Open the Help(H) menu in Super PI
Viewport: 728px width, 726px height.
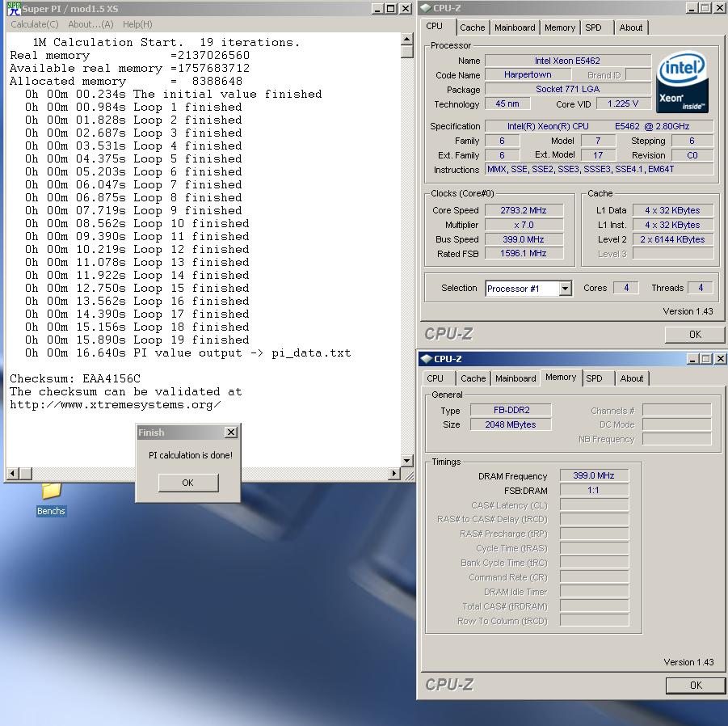137,24
